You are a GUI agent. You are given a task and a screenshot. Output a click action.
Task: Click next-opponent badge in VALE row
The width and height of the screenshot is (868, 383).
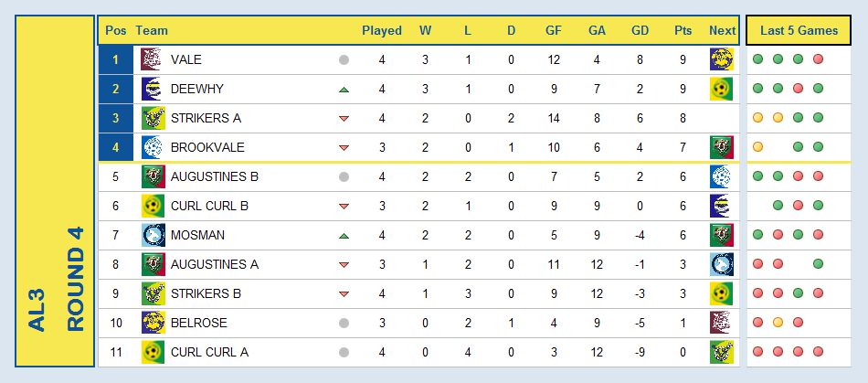coord(722,59)
